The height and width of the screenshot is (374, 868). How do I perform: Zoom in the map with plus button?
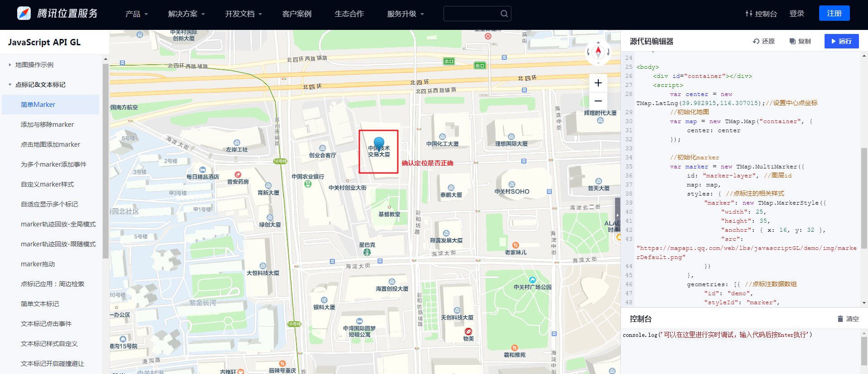[x=598, y=83]
